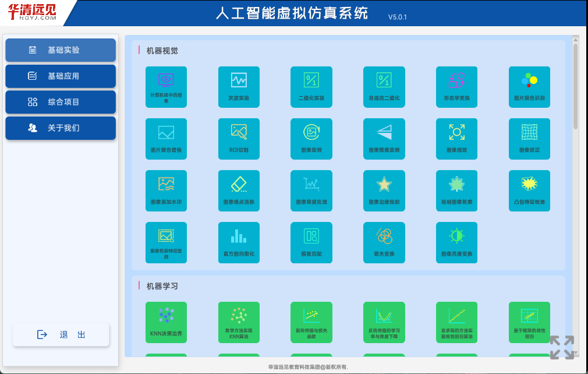Open 形态学变换 morphology experiment
The image size is (588, 374).
[x=456, y=87]
